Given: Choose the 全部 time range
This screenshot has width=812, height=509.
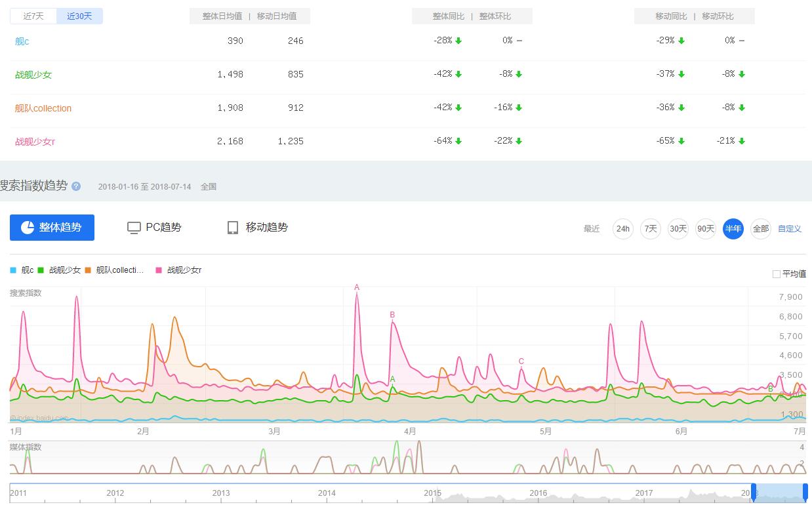Looking at the screenshot, I should (760, 229).
